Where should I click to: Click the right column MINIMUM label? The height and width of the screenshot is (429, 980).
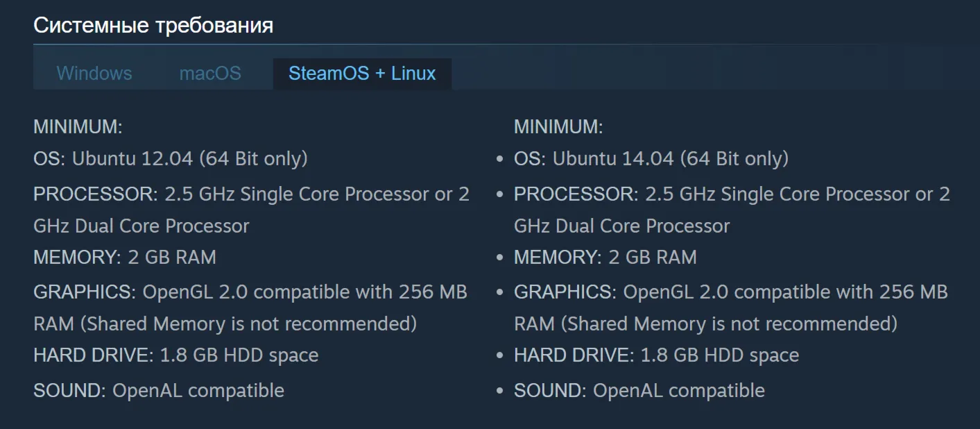pyautogui.click(x=558, y=127)
